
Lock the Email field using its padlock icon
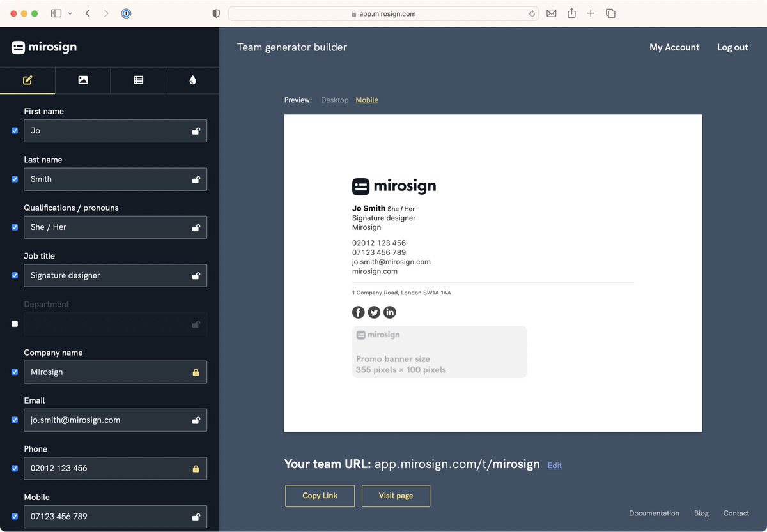pos(196,420)
